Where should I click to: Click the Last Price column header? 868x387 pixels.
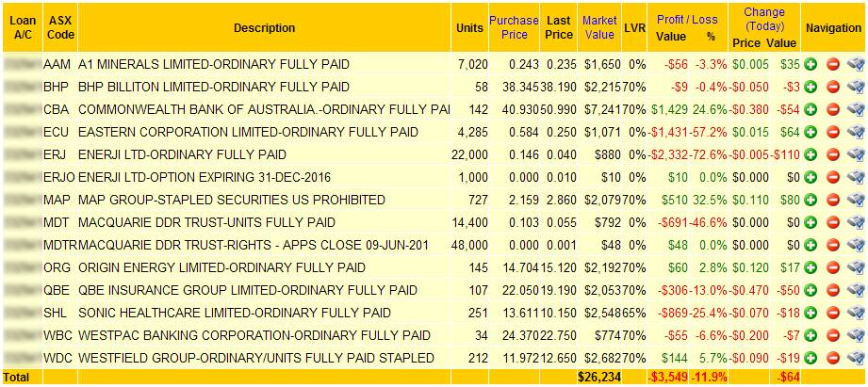pos(559,27)
